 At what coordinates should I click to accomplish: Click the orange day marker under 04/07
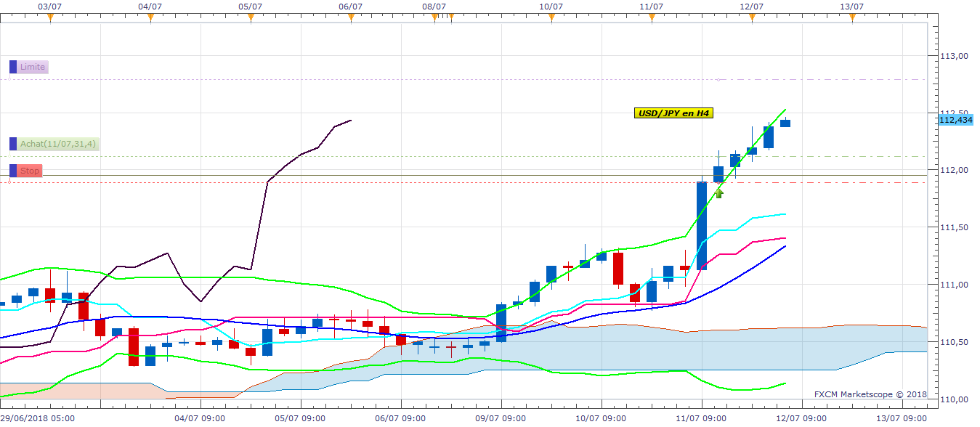(150, 18)
